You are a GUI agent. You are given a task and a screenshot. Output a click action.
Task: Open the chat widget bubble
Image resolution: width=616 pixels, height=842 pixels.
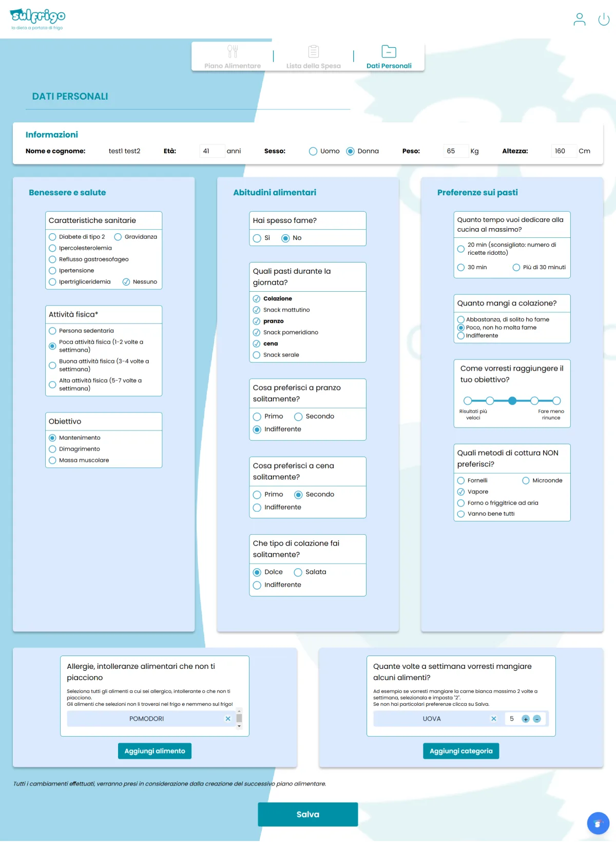tap(598, 824)
